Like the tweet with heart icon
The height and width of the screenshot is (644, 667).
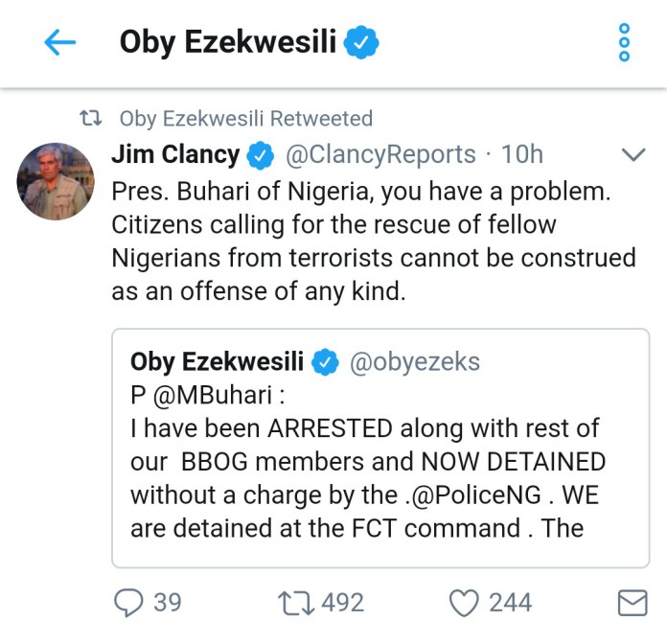[x=465, y=602]
